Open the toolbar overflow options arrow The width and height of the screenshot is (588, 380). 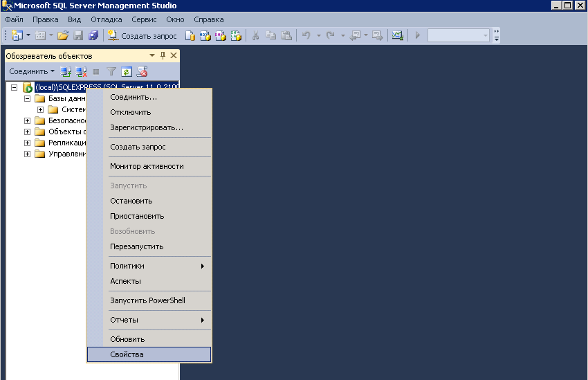click(x=497, y=35)
